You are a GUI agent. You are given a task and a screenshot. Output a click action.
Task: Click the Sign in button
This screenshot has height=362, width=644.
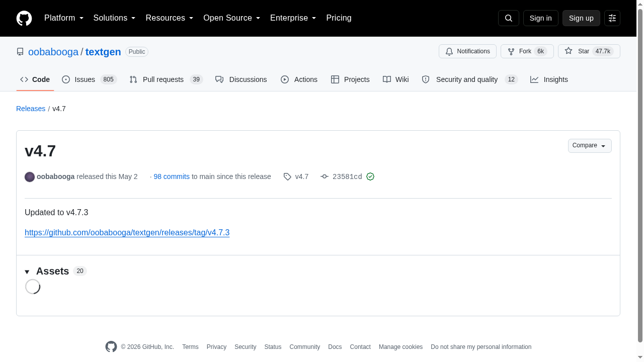pos(541,18)
